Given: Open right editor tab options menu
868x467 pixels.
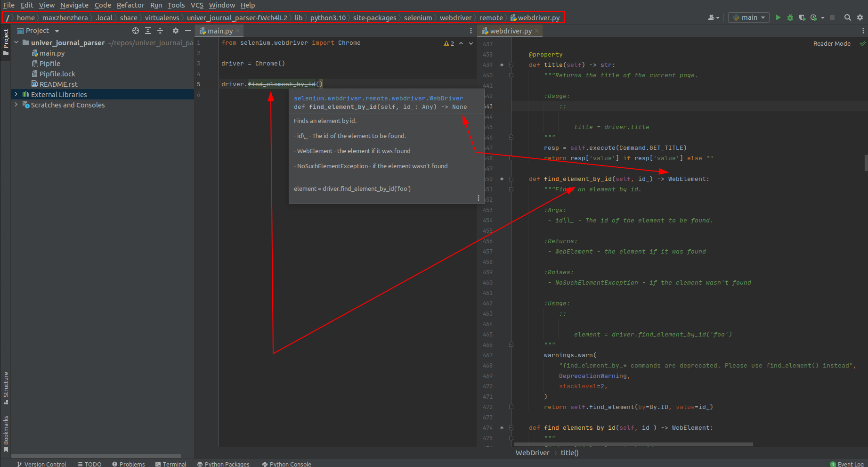Looking at the screenshot, I should coord(863,31).
